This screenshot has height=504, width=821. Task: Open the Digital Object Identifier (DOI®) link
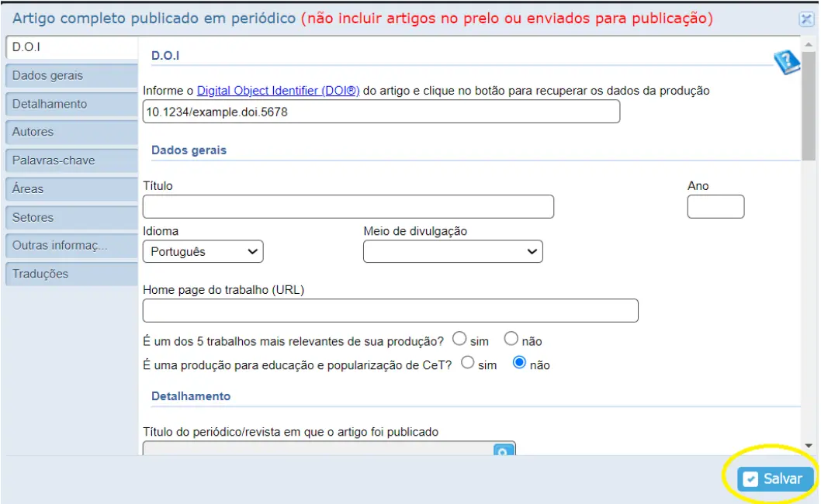(278, 91)
